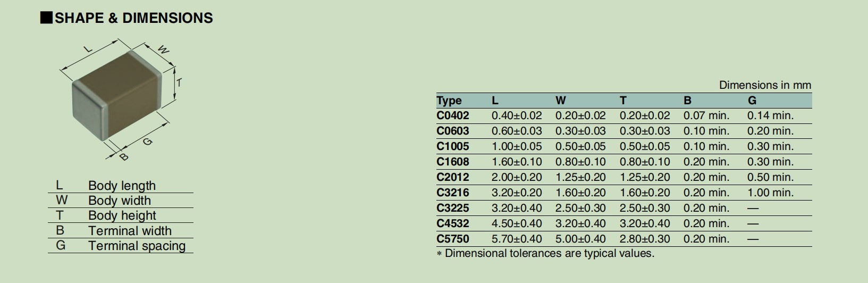The width and height of the screenshot is (868, 283).
Task: Click the L dimension label on diagram
Action: click(x=89, y=49)
